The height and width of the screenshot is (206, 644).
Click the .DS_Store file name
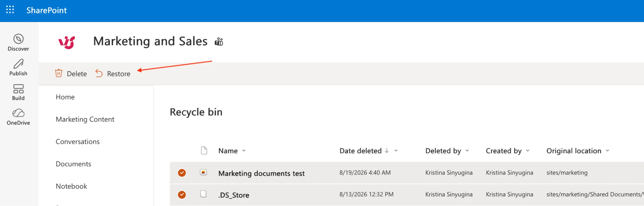tap(234, 195)
